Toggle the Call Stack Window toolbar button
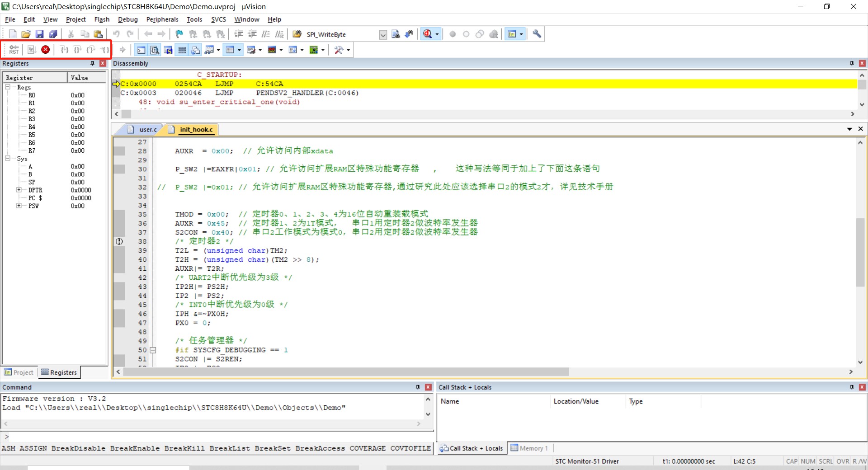Screen dimensions: 868x470 coord(195,50)
